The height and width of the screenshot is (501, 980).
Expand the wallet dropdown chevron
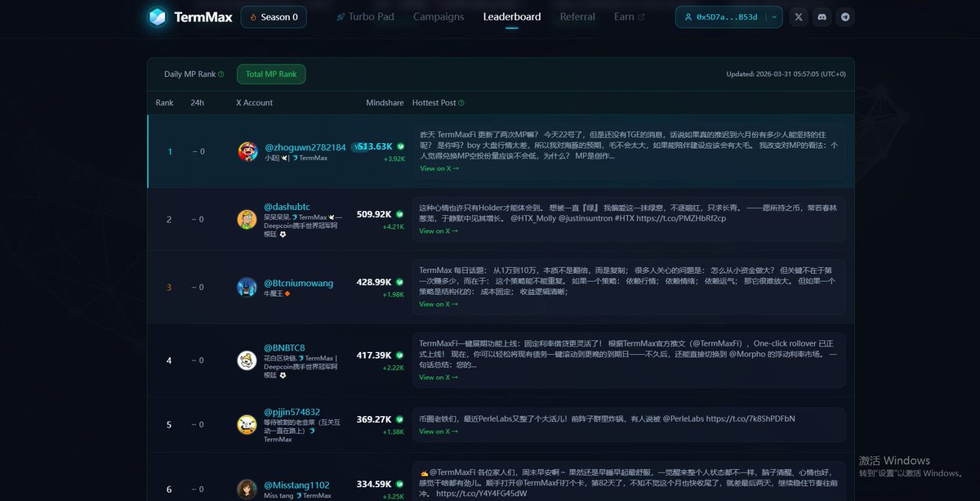point(773,16)
